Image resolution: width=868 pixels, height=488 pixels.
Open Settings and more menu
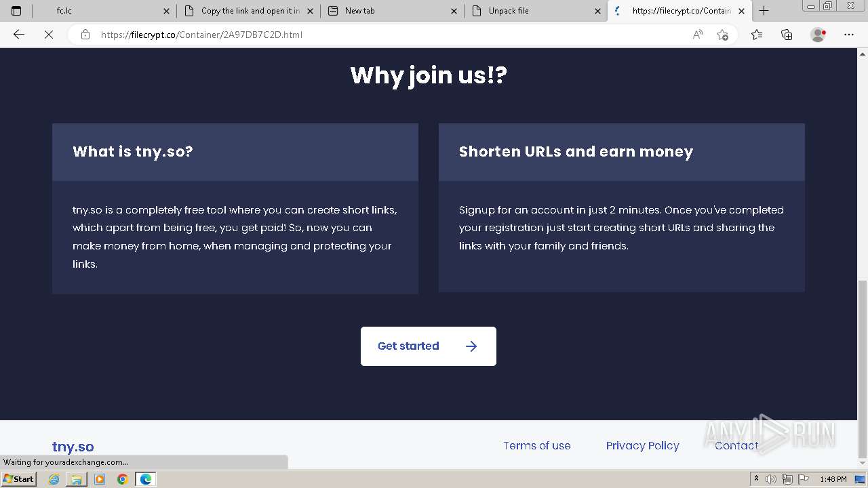coord(849,35)
